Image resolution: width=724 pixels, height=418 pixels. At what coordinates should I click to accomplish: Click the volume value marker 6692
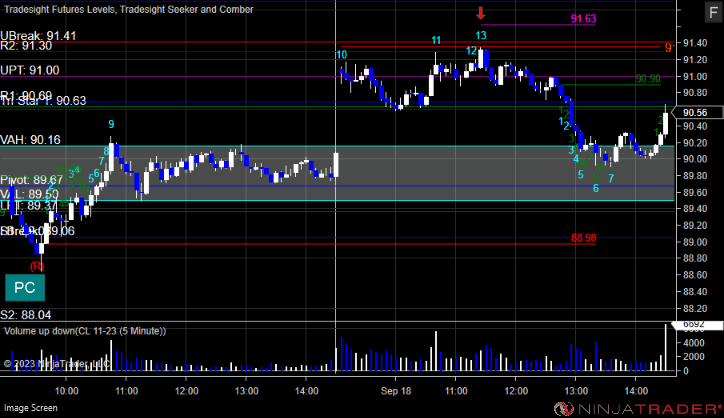click(697, 325)
